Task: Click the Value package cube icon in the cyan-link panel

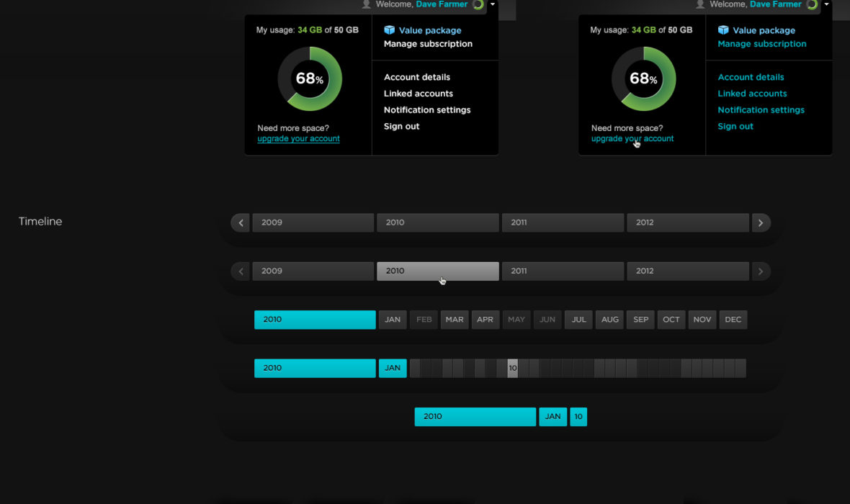Action: tap(723, 30)
